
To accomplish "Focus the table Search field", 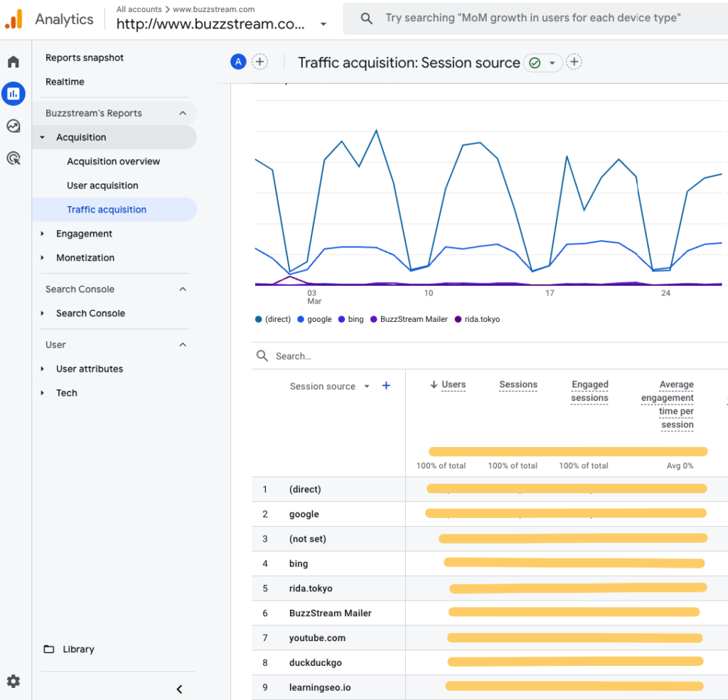I will [490, 356].
